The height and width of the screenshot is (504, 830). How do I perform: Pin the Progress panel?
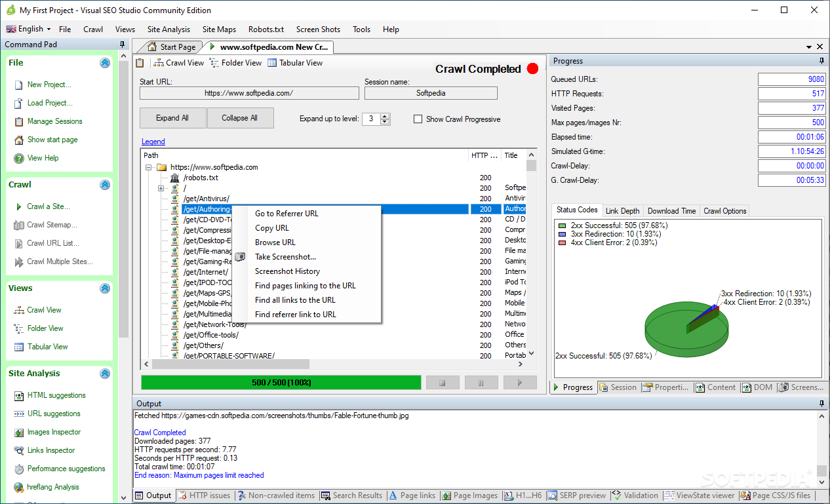coord(822,61)
